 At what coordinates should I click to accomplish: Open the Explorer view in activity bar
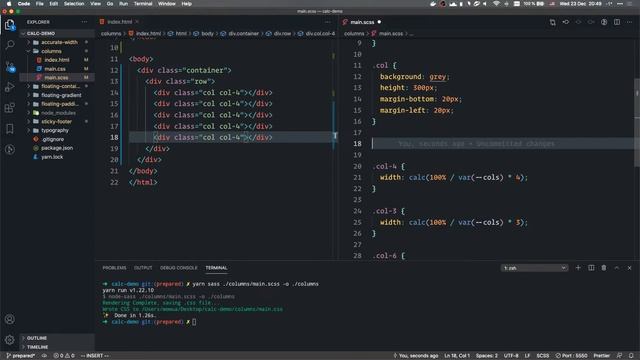[10, 25]
